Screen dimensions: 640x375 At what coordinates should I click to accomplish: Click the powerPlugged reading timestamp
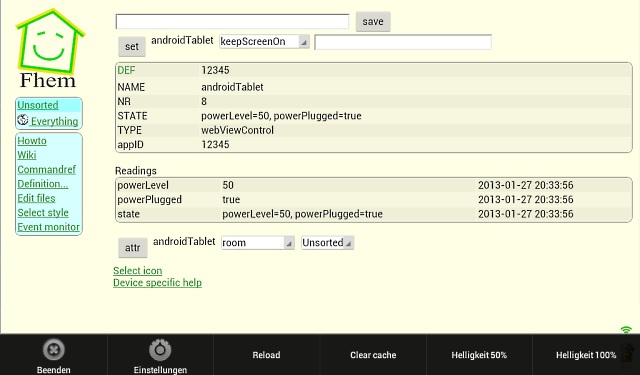[526, 200]
